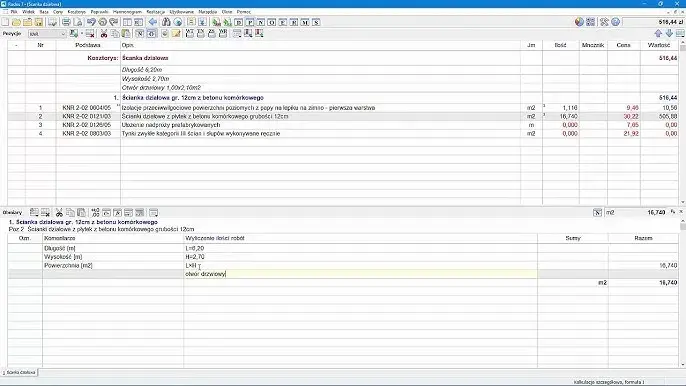
Task: Click the pie chart icon
Action: (579, 22)
